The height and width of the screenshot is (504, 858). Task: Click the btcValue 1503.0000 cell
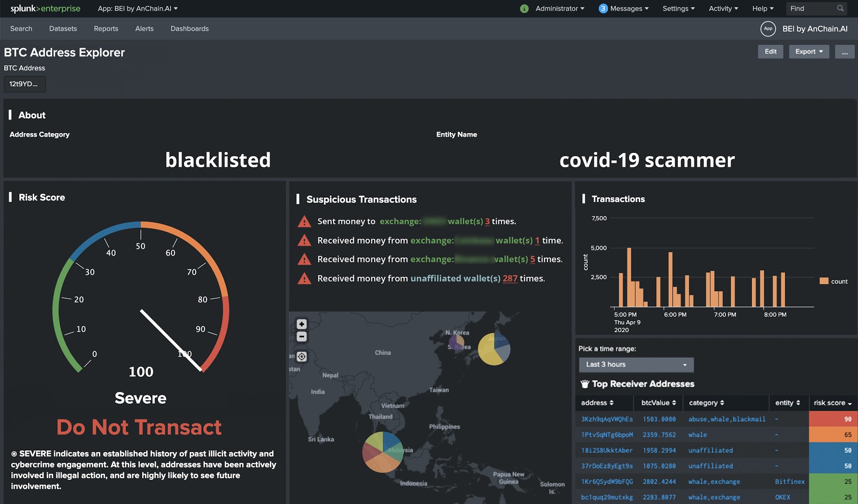[659, 419]
